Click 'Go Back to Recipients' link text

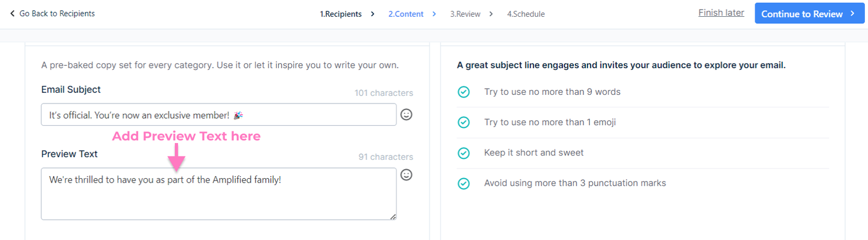pos(57,14)
